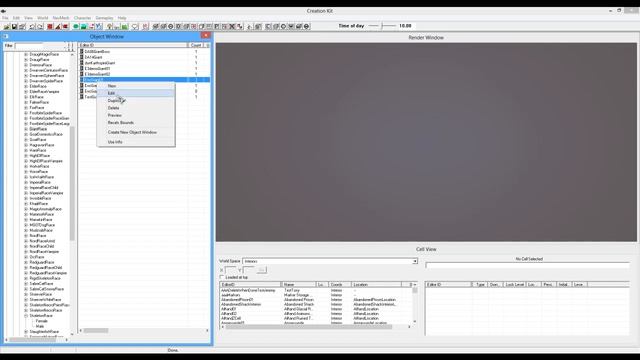The width and height of the screenshot is (640, 360).
Task: Select the Female item under SkeletonRace
Action: 42,321
